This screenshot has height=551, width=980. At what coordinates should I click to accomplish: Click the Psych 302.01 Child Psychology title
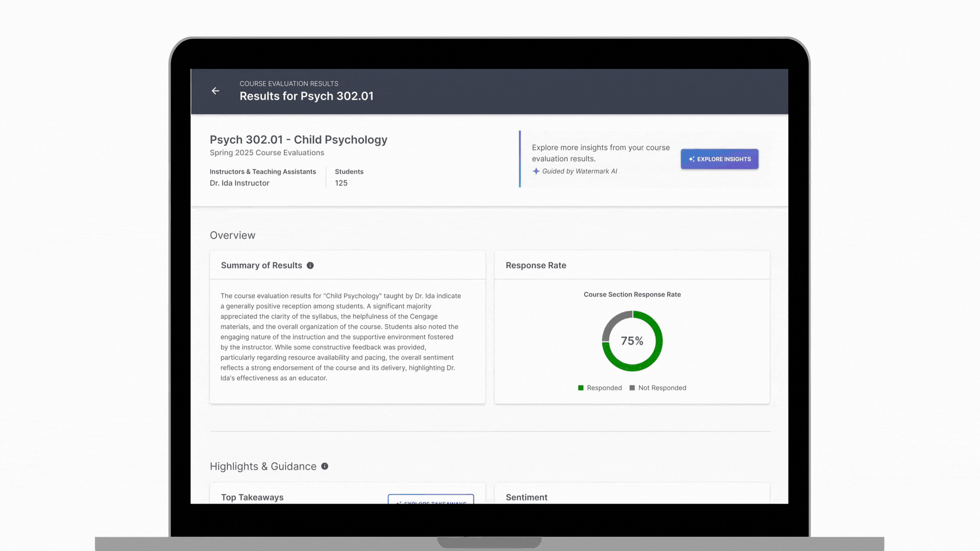[x=299, y=140]
